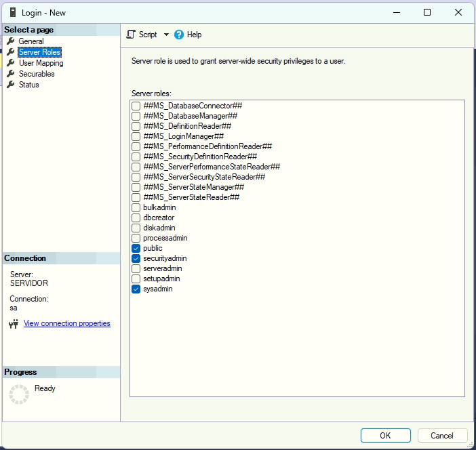Enable the serveradmin role

tap(136, 268)
